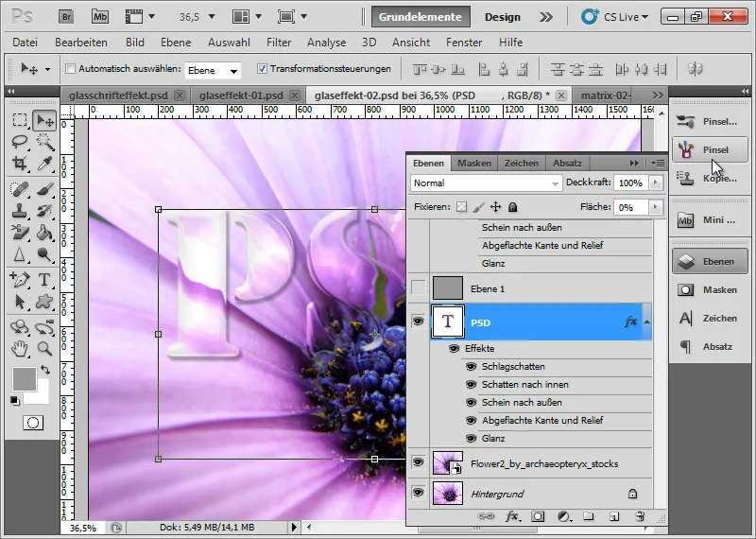756x539 pixels.
Task: Click the foreground color swatch
Action: pyautogui.click(x=25, y=379)
